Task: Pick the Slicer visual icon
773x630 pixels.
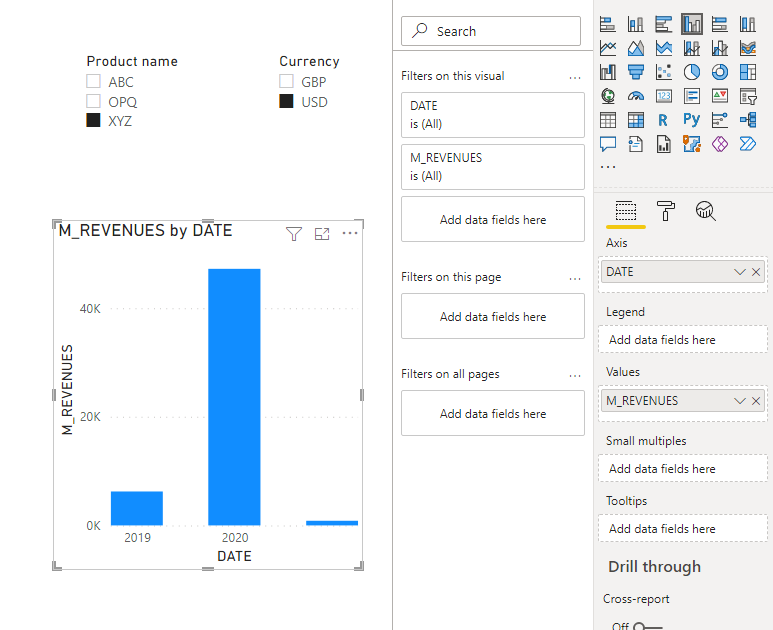Action: click(748, 96)
